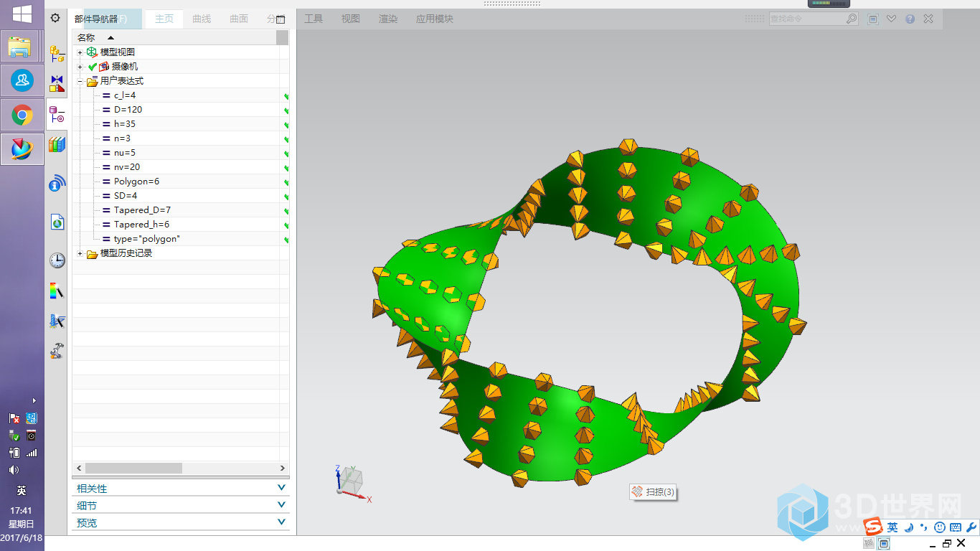Click the network signal tray icon
This screenshot has width=980, height=551.
click(31, 453)
